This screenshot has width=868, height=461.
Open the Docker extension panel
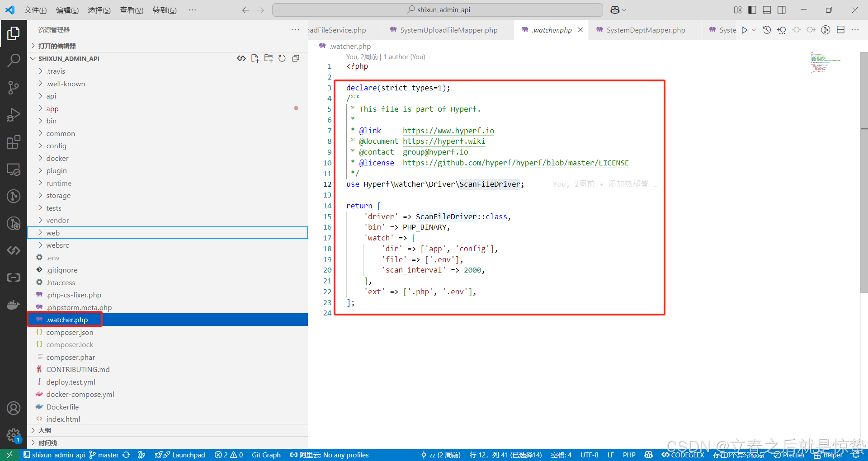pos(14,304)
